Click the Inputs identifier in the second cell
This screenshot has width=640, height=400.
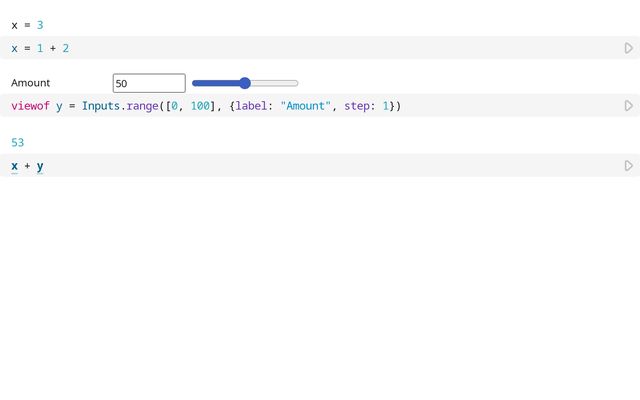click(x=100, y=106)
